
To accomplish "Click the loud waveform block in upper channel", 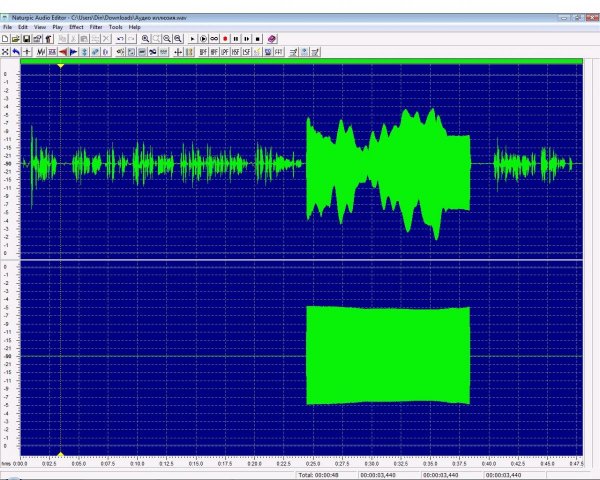I will [388, 174].
